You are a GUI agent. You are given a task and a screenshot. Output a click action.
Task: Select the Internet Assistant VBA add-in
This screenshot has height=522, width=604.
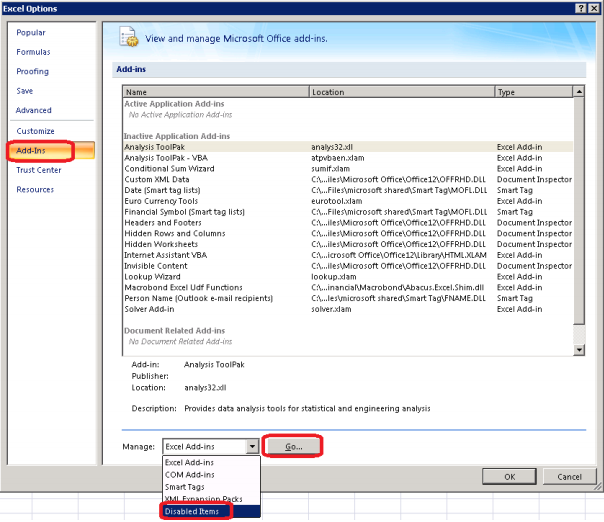pos(348,255)
